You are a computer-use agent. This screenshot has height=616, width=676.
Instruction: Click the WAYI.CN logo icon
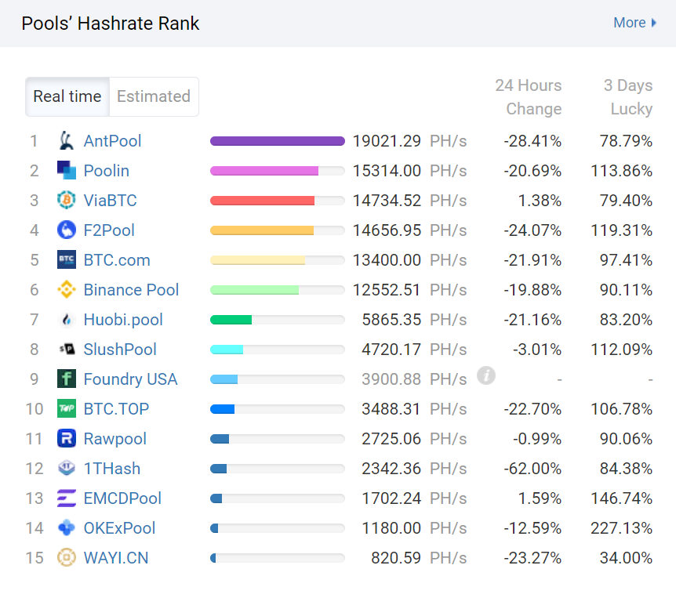(67, 557)
